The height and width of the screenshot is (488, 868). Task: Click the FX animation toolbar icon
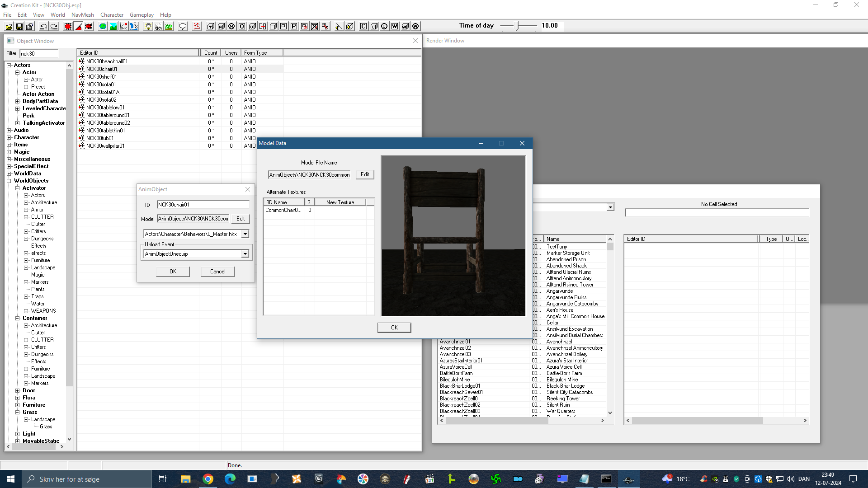coord(134,26)
